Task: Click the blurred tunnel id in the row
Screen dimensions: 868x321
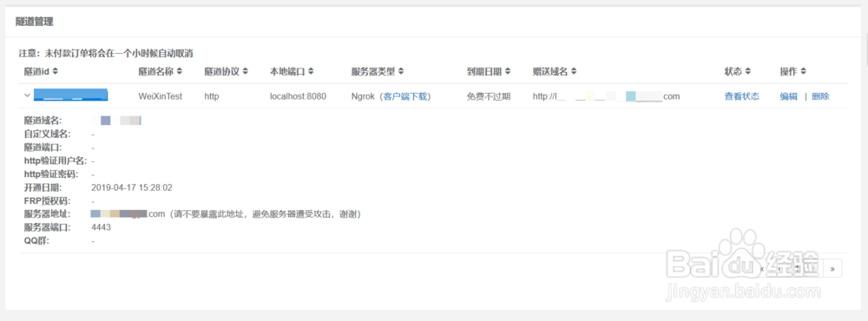Action: point(70,95)
